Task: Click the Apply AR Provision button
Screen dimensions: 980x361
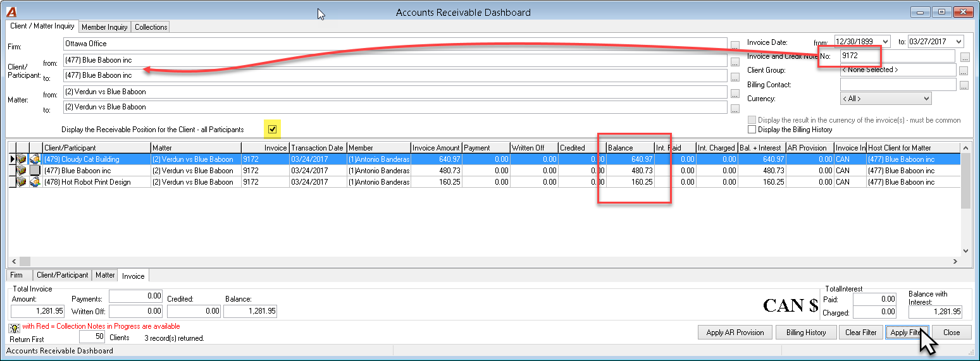Action: tap(735, 332)
